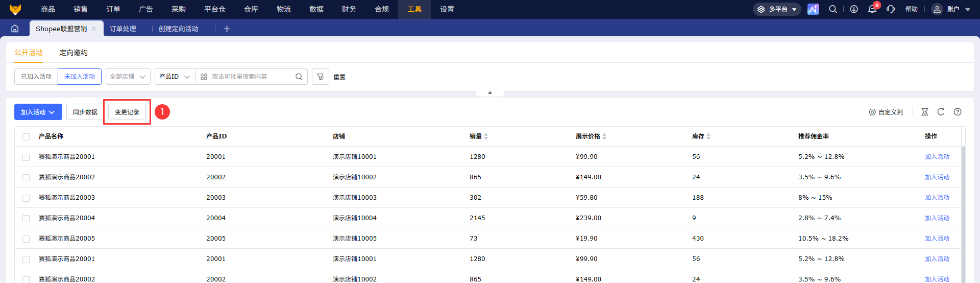Open the 广告 menu

pos(146,9)
